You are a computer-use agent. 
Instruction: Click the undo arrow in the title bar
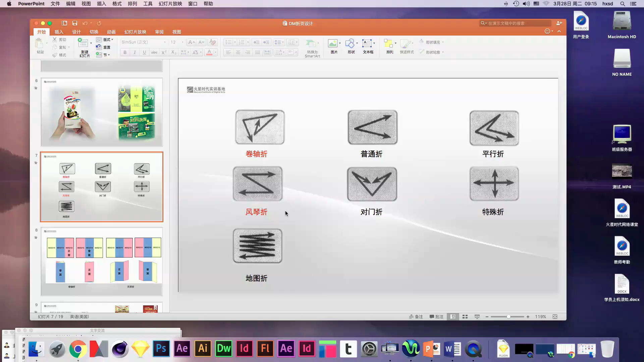tap(85, 23)
